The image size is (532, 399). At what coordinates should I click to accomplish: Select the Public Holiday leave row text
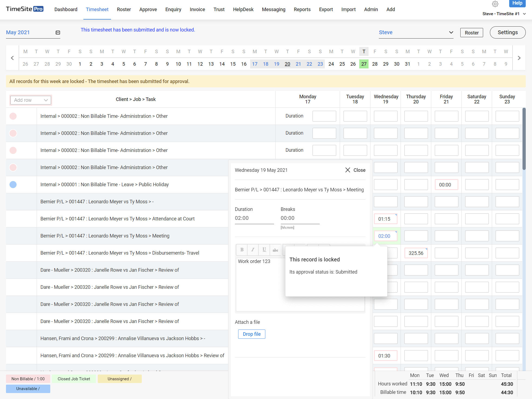tap(105, 185)
